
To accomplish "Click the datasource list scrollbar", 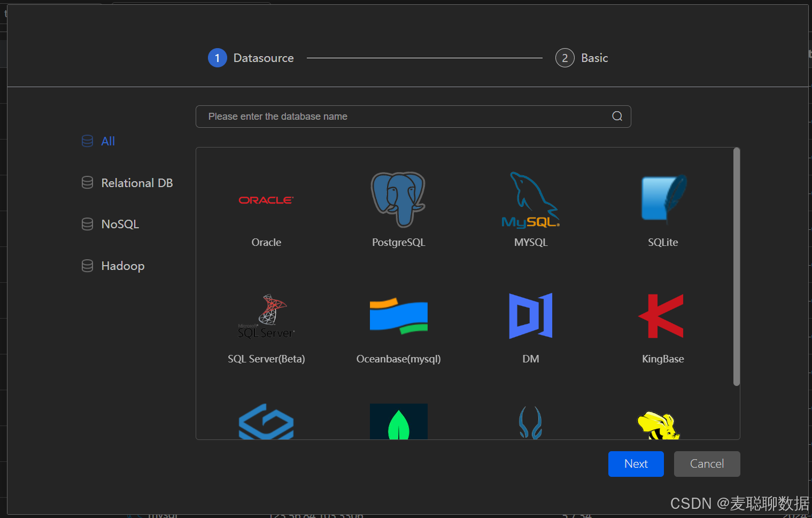I will tap(737, 267).
